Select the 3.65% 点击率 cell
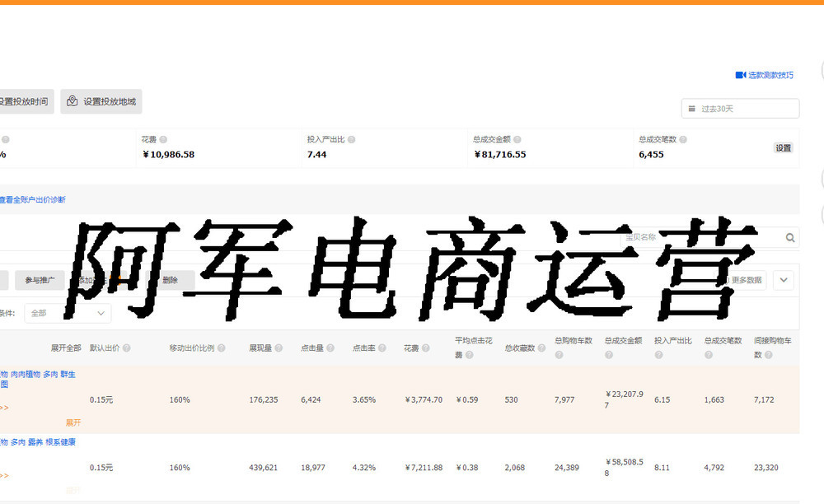This screenshot has width=824, height=504. pyautogui.click(x=364, y=400)
